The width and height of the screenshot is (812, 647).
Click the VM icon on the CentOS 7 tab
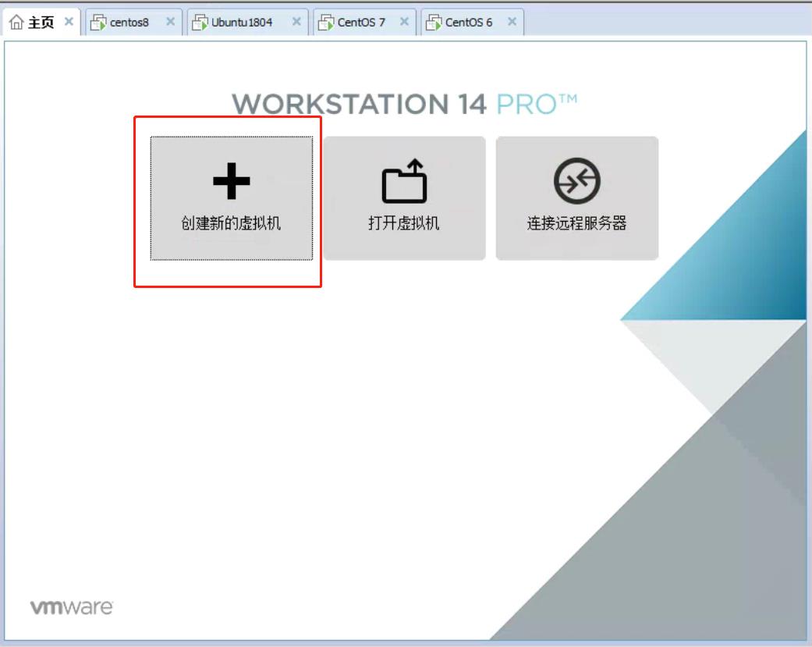click(x=326, y=23)
